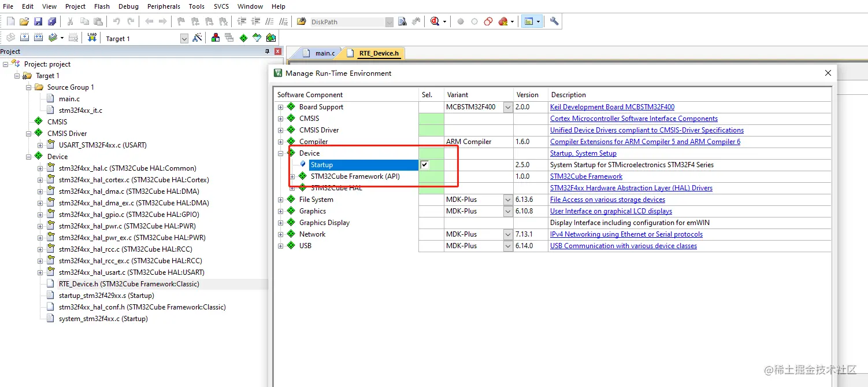Image resolution: width=868 pixels, height=387 pixels.
Task: Click the Paste clipboard icon
Action: coord(98,21)
